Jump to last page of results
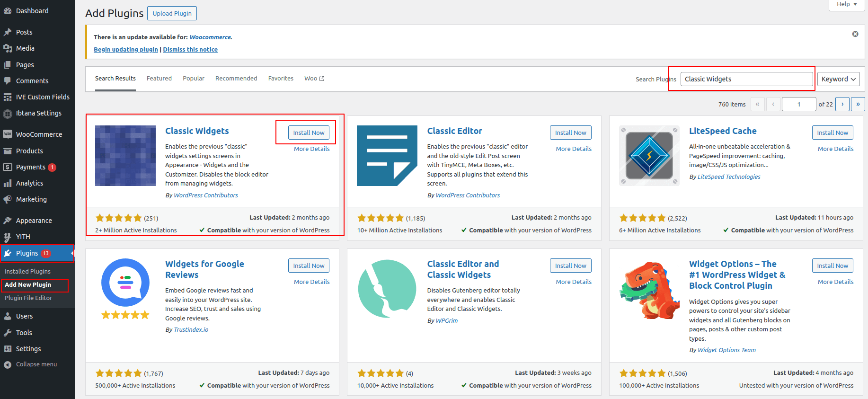The height and width of the screenshot is (399, 868). (858, 104)
